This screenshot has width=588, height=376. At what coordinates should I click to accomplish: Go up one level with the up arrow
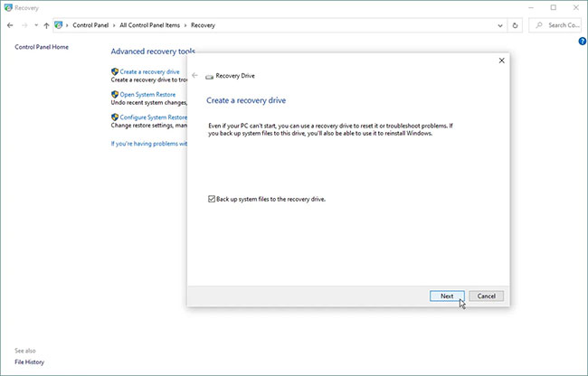pyautogui.click(x=46, y=25)
